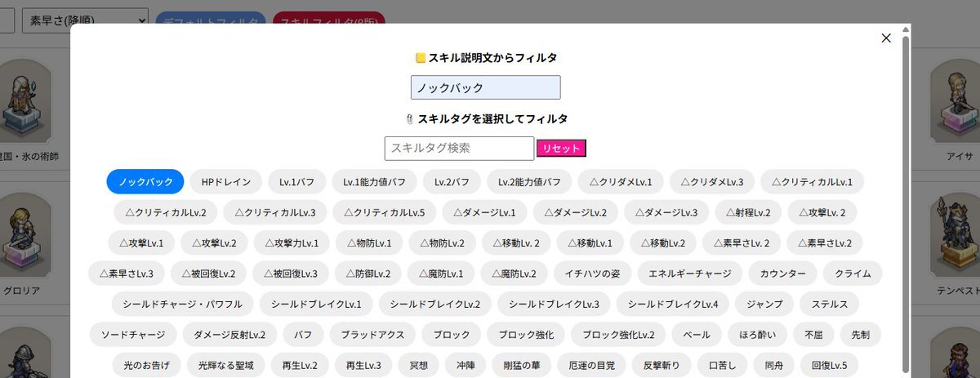Click the skill description filter text field
The width and height of the screenshot is (980, 378).
point(485,87)
